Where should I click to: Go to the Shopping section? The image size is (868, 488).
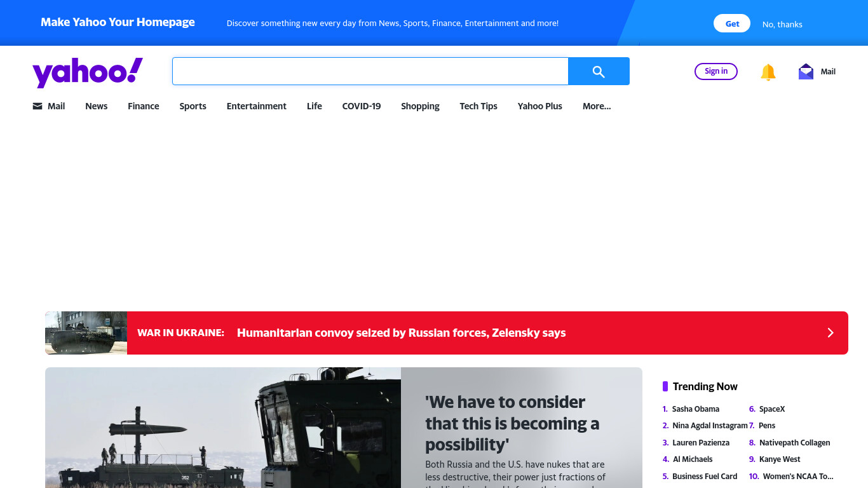(420, 106)
